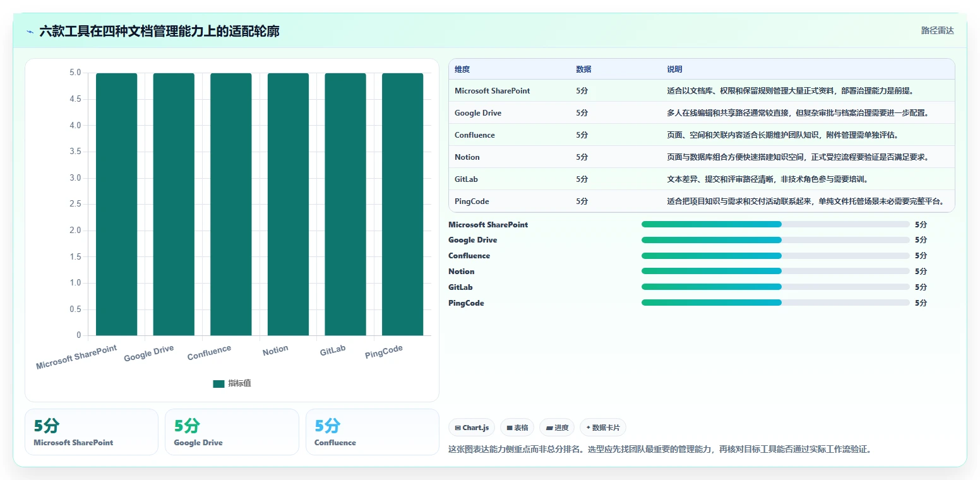Click the Confluence bar in chart
This screenshot has width=980, height=480.
pyautogui.click(x=231, y=204)
